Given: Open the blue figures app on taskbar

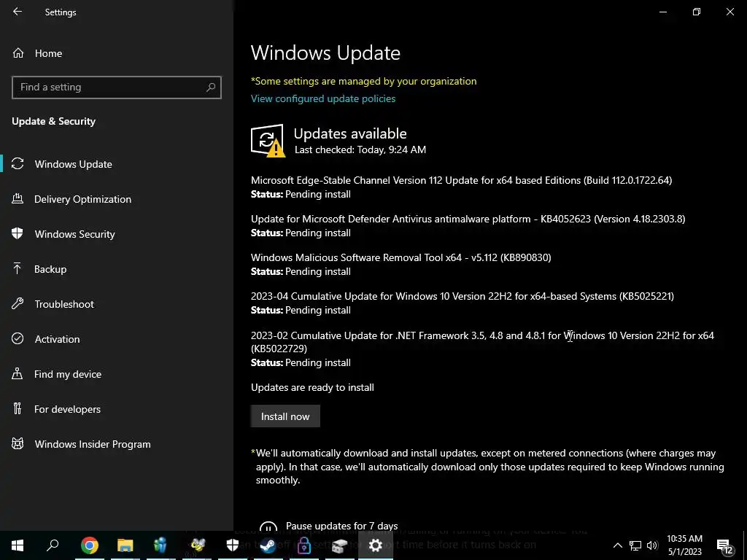Looking at the screenshot, I should [161, 545].
